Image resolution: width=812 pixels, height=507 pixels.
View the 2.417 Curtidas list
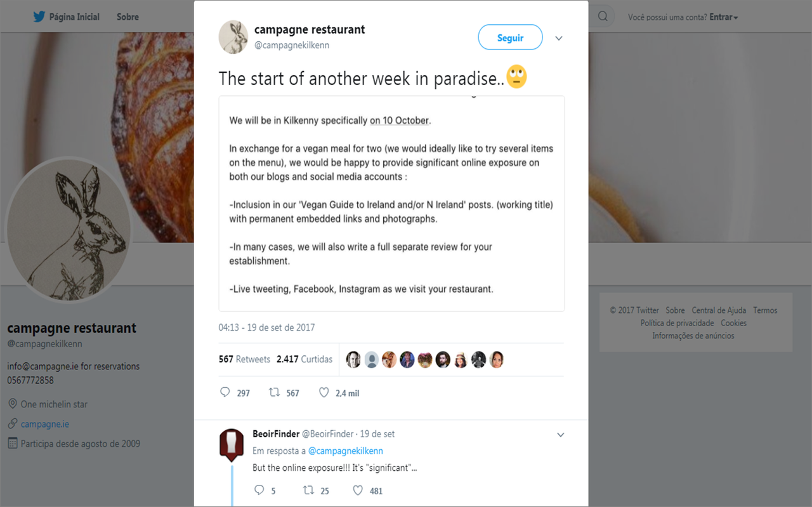point(304,359)
